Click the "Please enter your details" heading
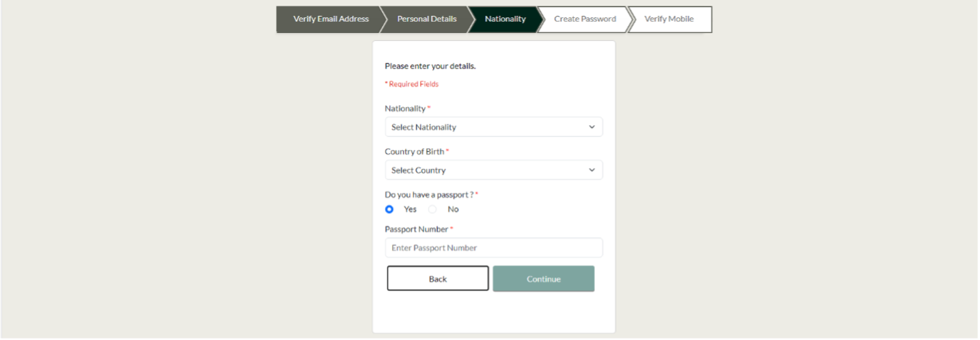The height and width of the screenshot is (340, 980). tap(430, 66)
